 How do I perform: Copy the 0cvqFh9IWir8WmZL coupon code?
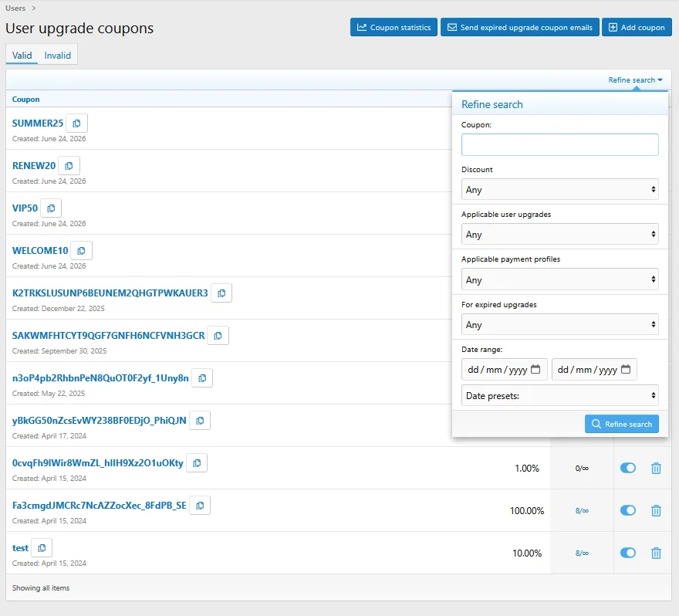tap(197, 463)
